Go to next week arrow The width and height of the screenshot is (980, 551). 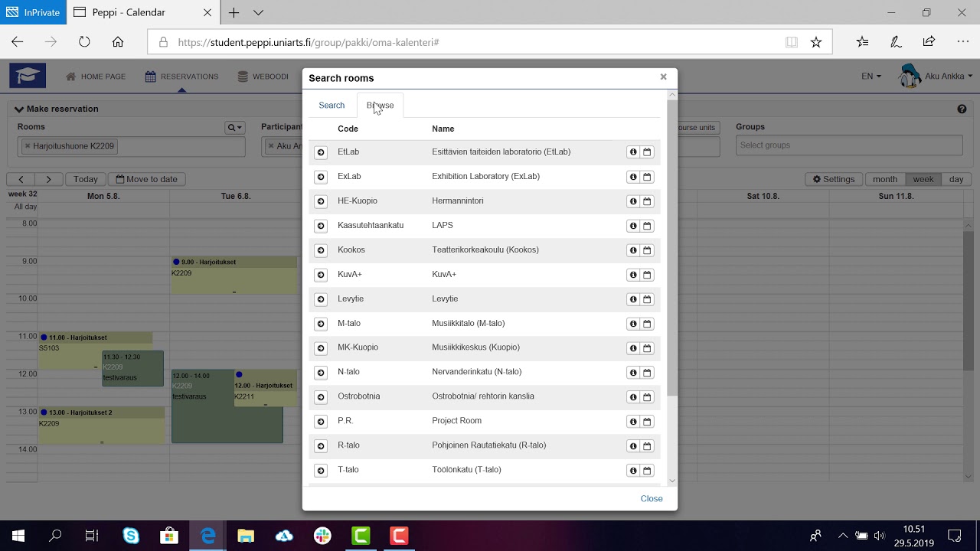click(x=48, y=179)
